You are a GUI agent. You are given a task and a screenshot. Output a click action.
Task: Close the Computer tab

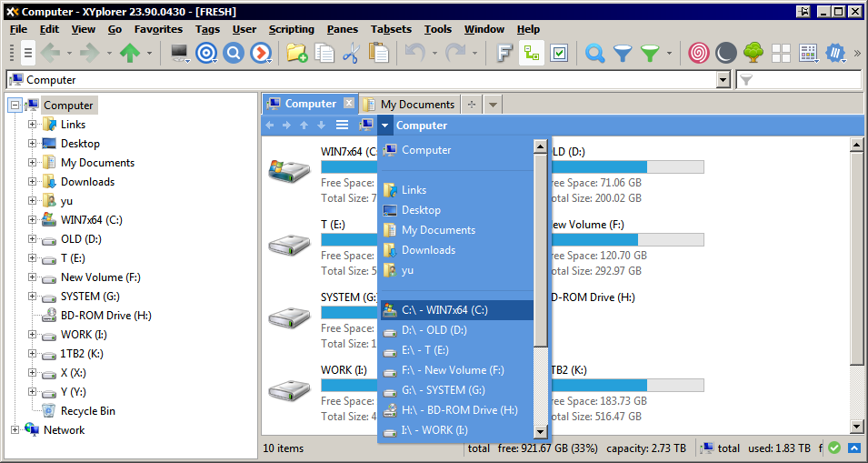(348, 103)
